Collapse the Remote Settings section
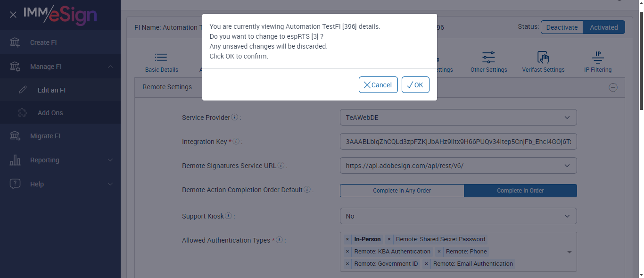 click(x=613, y=87)
